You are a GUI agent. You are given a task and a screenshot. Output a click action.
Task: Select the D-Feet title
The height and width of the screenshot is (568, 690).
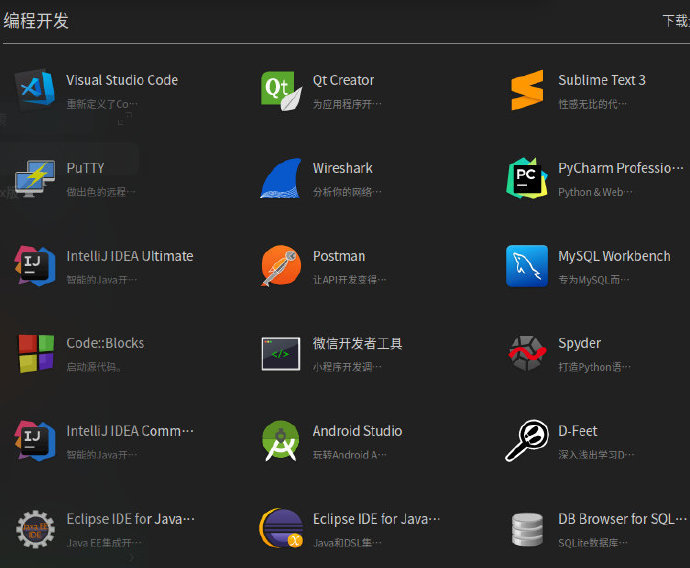(x=578, y=431)
